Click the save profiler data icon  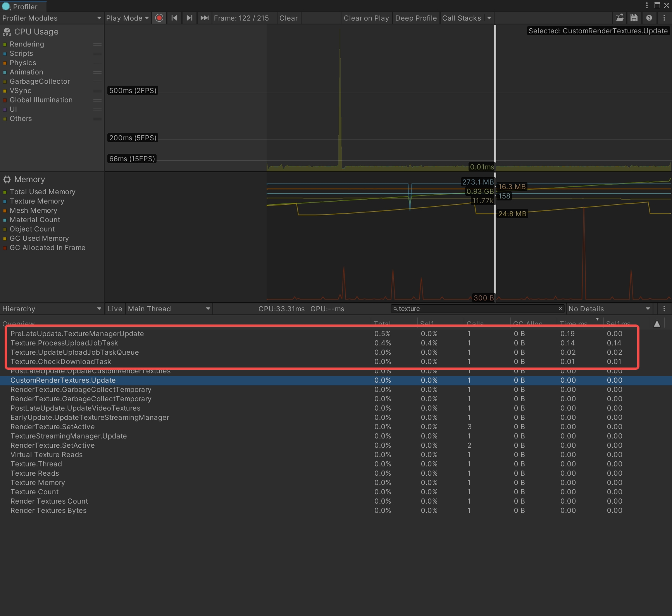(634, 18)
